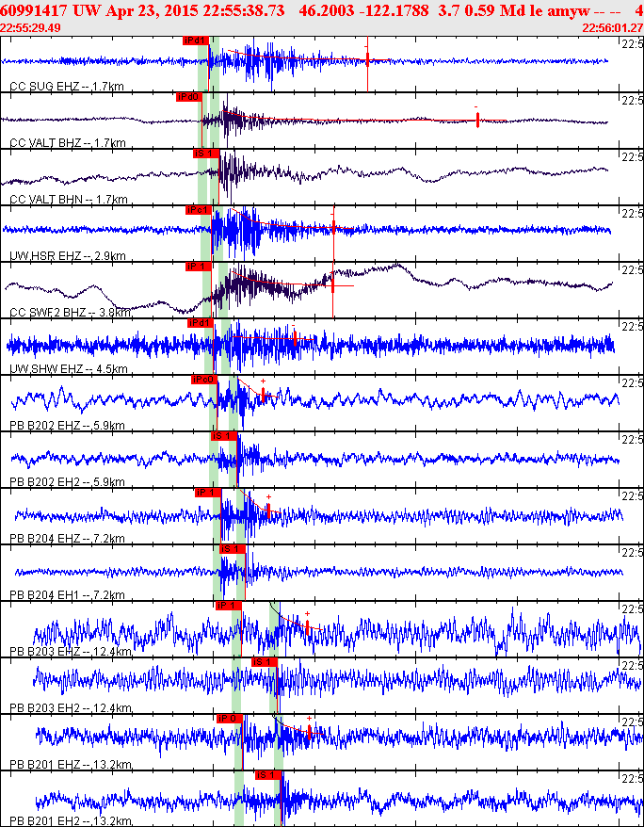644x827 pixels.
Task: Click the iPd1 pick flag on CC SUG EHZ
Action: tap(196, 41)
